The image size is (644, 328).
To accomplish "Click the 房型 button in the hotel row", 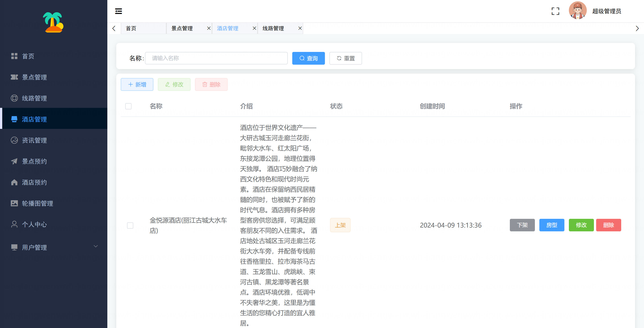I will (x=551, y=225).
